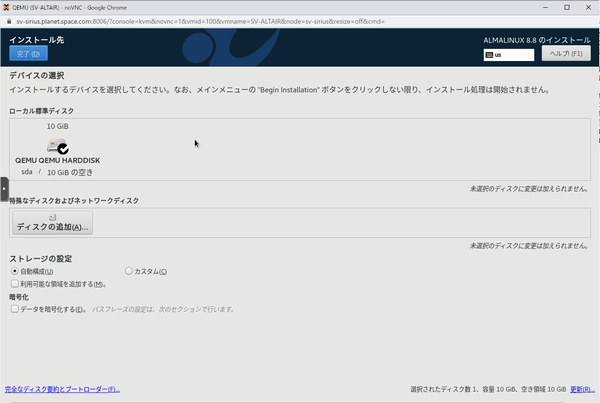Click the browser address bar URL

click(200, 21)
